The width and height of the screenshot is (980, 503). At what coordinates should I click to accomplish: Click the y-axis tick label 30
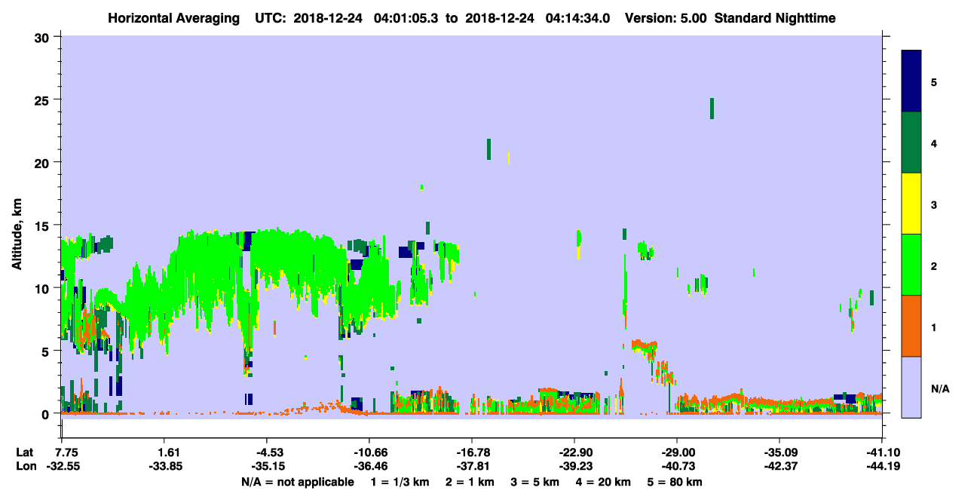click(x=44, y=37)
